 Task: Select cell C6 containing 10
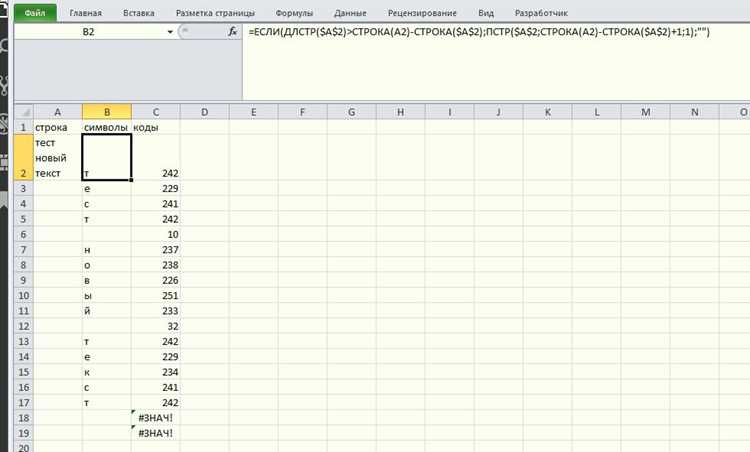tap(156, 234)
